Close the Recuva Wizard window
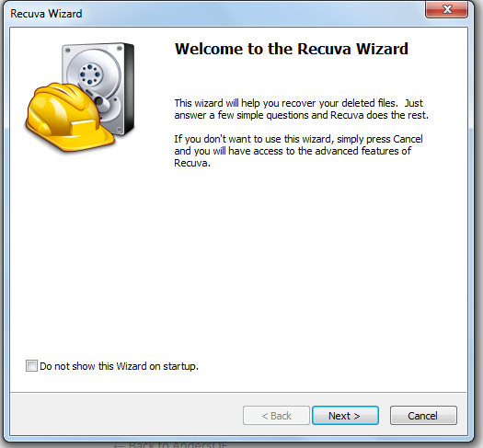The image size is (483, 448). click(x=446, y=9)
